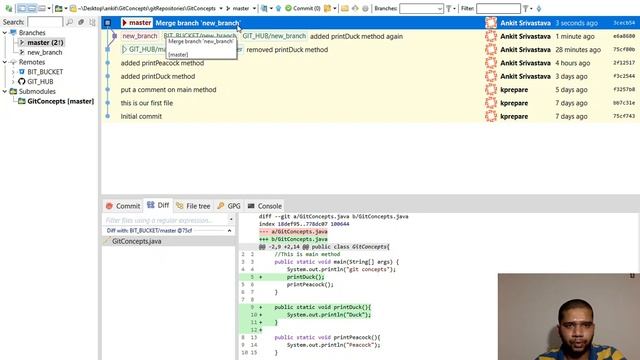Click the commit info position layout icon
Screen dimensions: 640x360
pos(42,8)
